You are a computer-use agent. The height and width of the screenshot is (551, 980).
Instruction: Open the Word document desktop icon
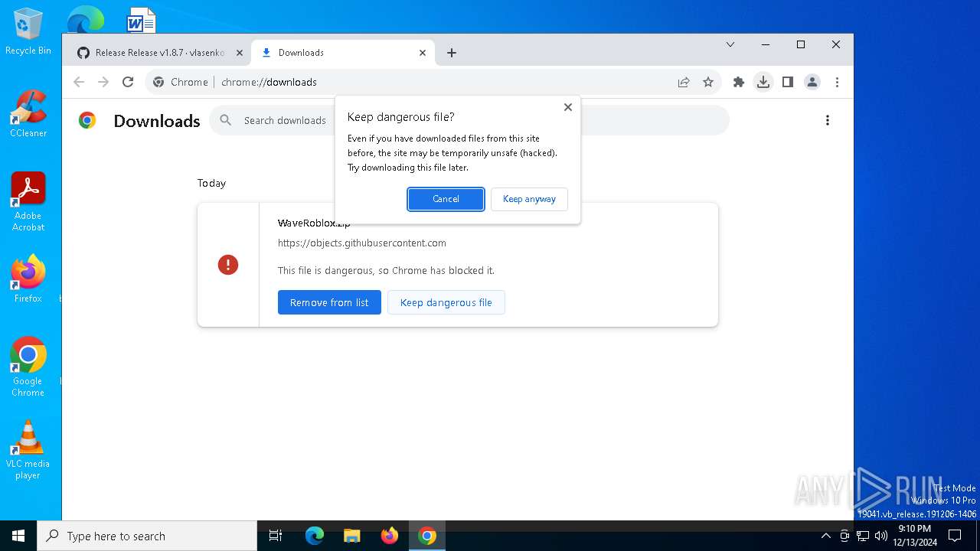pos(141,20)
